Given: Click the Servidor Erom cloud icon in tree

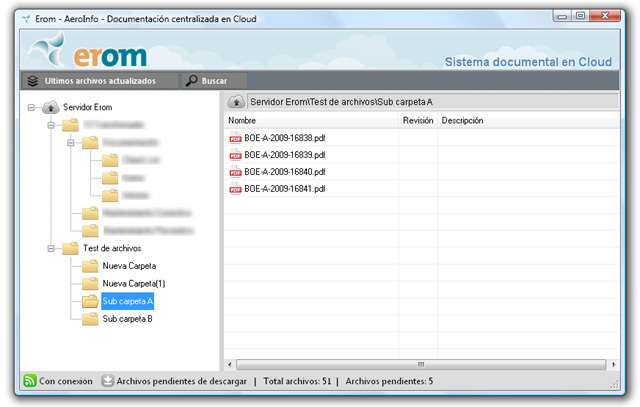Looking at the screenshot, I should (x=51, y=107).
